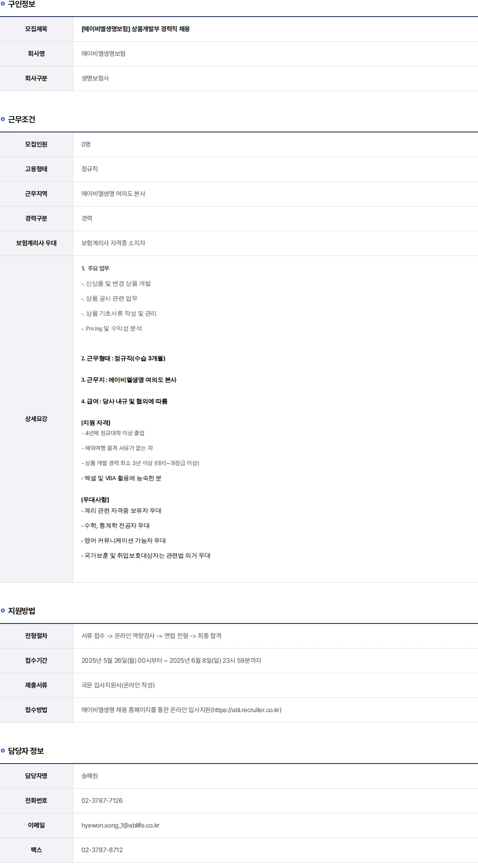Click the 모집인원 row label
The width and height of the screenshot is (478, 868).
[36, 145]
